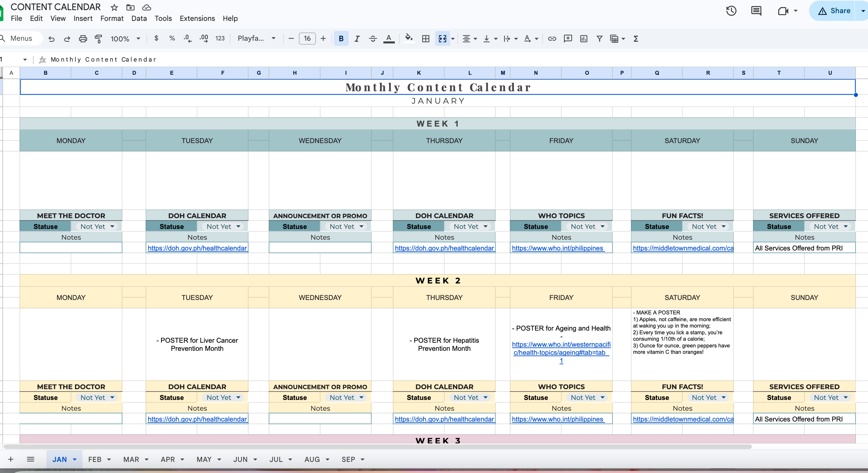Image resolution: width=868 pixels, height=473 pixels.
Task: Click the formula bar text
Action: point(103,59)
